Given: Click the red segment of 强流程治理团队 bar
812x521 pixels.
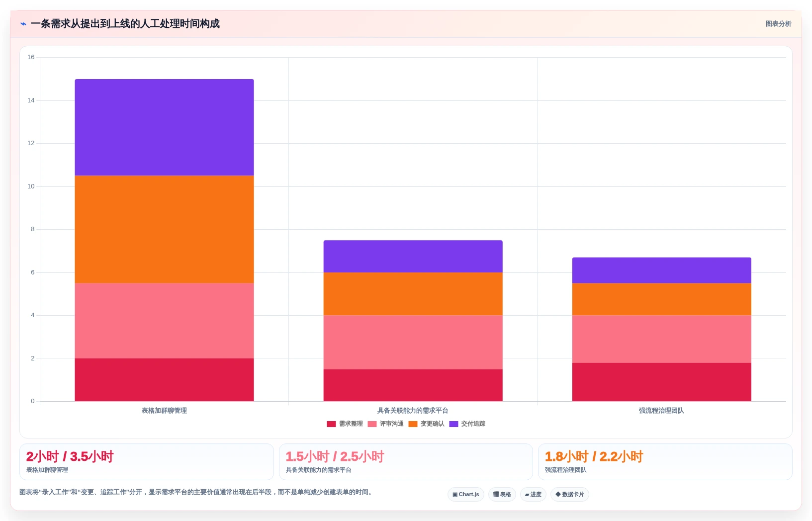Looking at the screenshot, I should [661, 382].
